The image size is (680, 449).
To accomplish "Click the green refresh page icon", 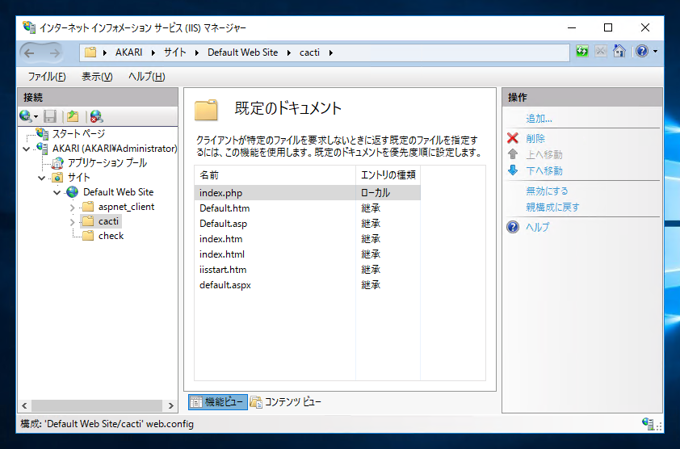I will coord(582,52).
